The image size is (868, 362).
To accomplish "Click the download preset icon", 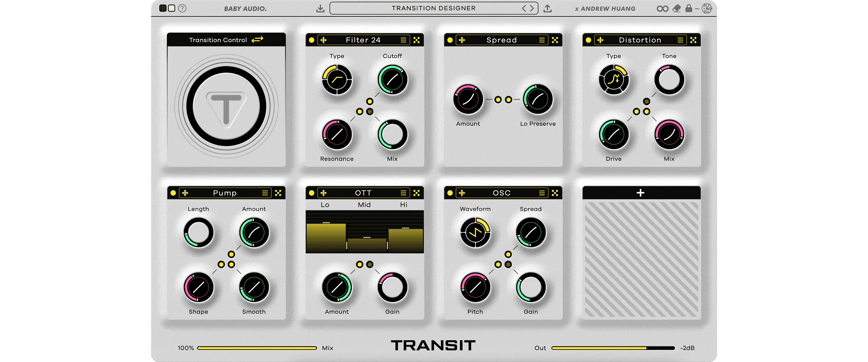I will (320, 9).
